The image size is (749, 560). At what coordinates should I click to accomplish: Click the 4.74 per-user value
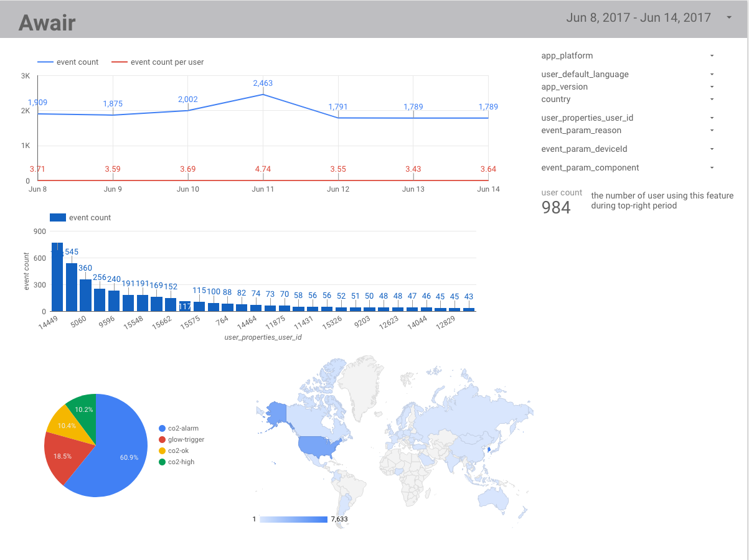point(263,169)
